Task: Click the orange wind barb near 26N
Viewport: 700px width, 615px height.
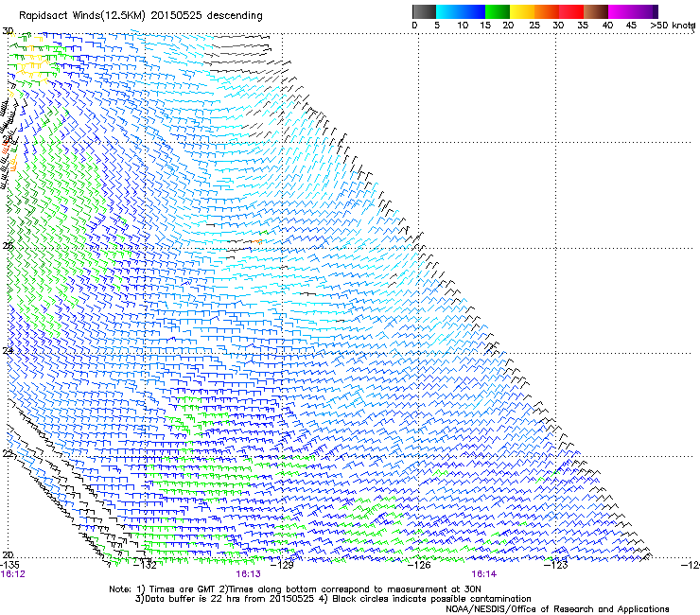Action: [257, 241]
